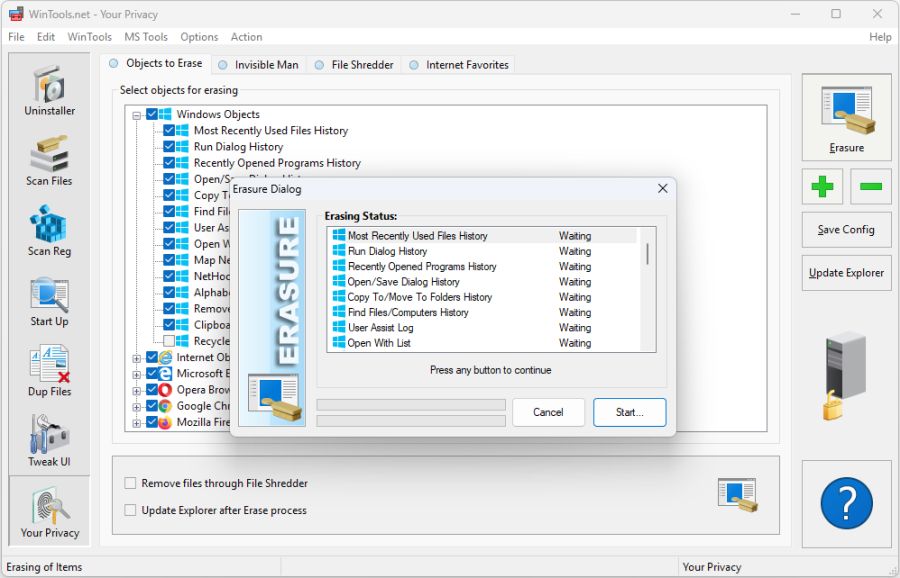Click the Save Config button
The image size is (900, 578).
pos(845,229)
